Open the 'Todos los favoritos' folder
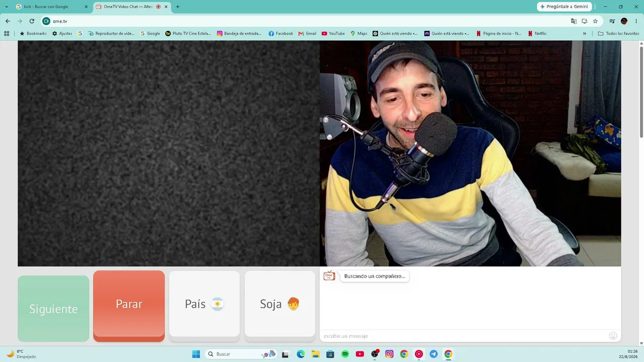Viewport: 644px width, 362px height. pos(619,34)
